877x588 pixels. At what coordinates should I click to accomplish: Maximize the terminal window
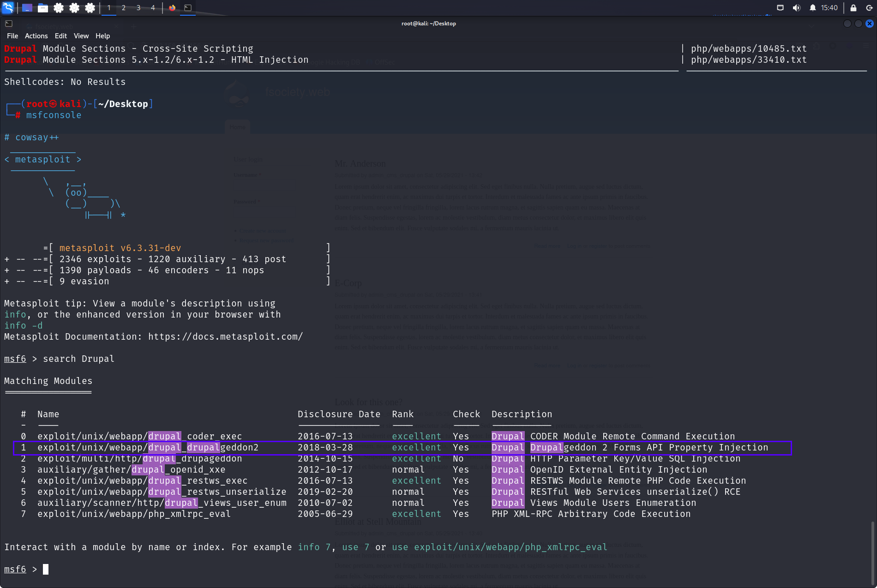(x=858, y=24)
